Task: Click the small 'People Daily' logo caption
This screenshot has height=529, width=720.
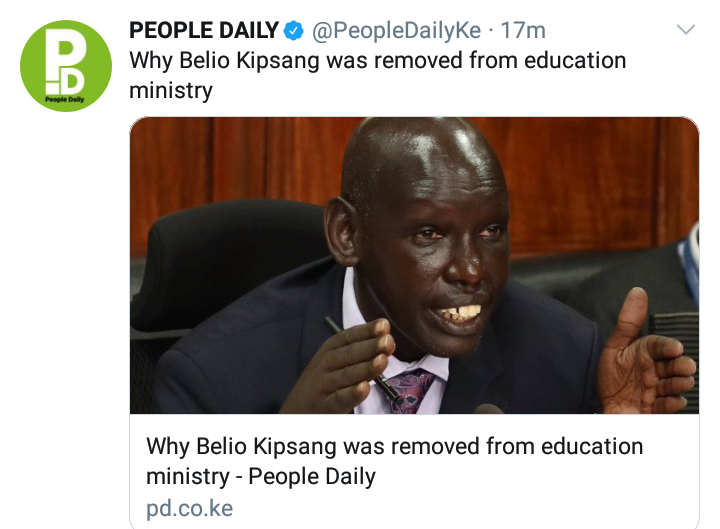Action: coord(65,99)
